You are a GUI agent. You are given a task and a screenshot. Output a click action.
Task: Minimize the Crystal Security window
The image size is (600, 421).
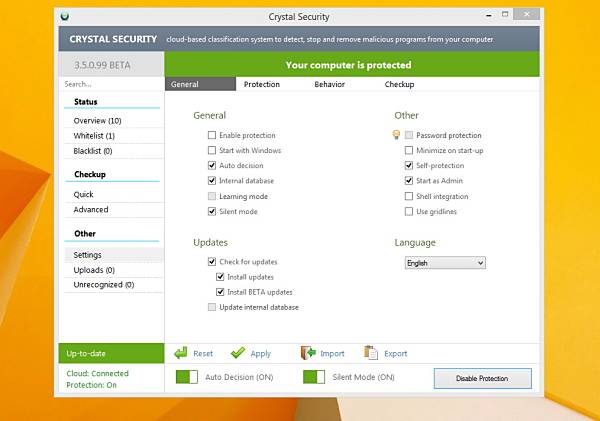click(x=489, y=15)
